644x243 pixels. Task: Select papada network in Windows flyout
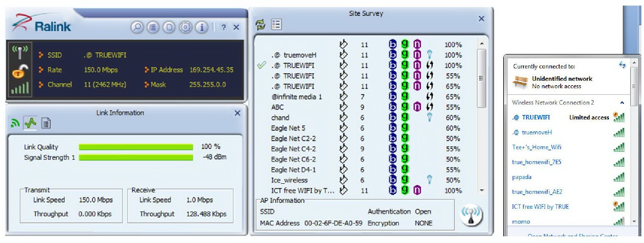[x=568, y=177]
